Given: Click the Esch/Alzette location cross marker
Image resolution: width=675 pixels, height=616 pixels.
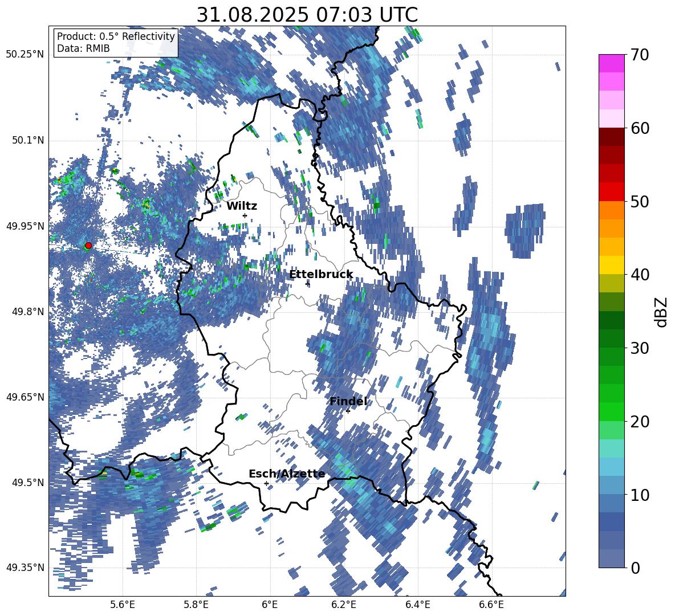Looking at the screenshot, I should coord(266,483).
